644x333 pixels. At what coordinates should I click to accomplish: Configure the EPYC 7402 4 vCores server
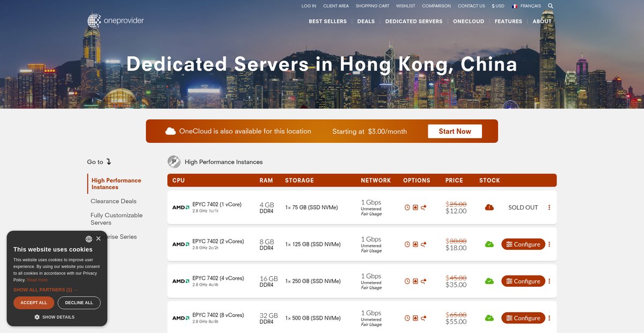pos(523,281)
